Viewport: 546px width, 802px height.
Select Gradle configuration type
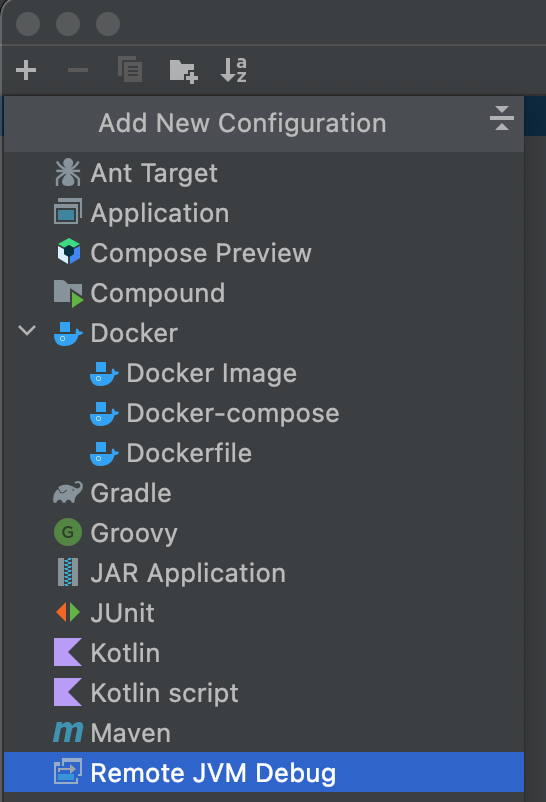(131, 493)
